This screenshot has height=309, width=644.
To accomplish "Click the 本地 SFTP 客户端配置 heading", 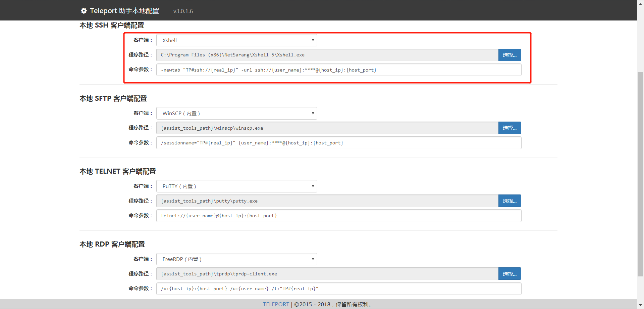I will [x=113, y=98].
